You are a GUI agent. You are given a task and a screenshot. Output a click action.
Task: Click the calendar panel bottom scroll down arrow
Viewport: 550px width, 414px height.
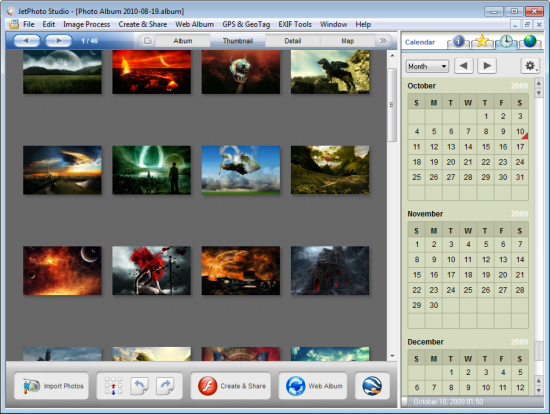539,390
